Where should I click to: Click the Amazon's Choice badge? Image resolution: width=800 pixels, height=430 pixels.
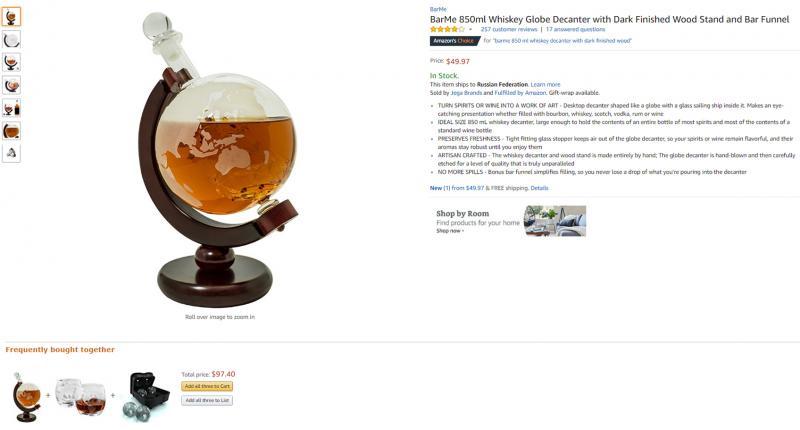click(455, 41)
